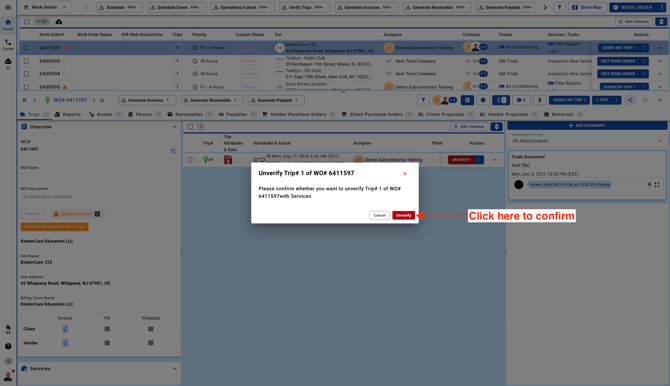This screenshot has width=670, height=386.
Task: Tick checkbox for work order 6409004
Action: (x=26, y=74)
